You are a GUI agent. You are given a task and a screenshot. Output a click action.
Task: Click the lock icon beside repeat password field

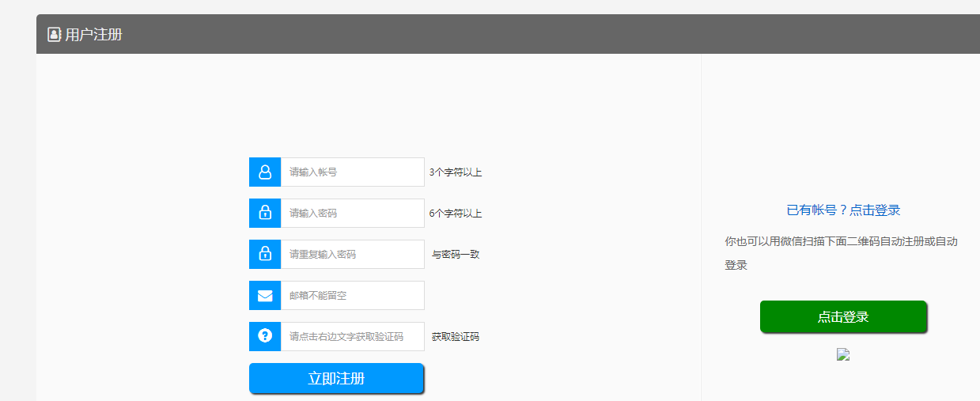265,254
